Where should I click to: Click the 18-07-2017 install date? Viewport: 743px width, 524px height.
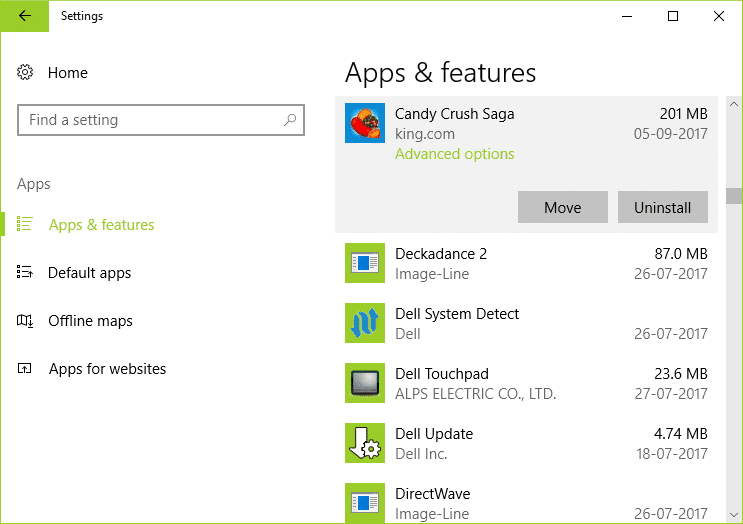[x=672, y=454]
